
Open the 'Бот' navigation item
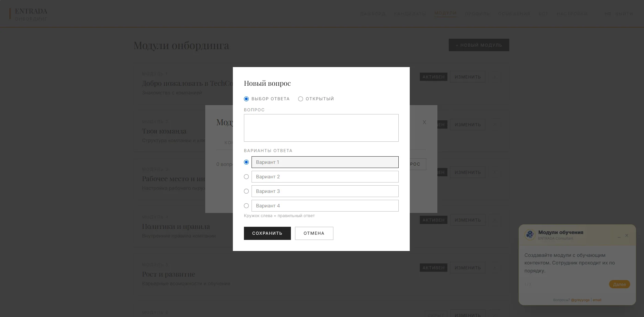tap(543, 14)
